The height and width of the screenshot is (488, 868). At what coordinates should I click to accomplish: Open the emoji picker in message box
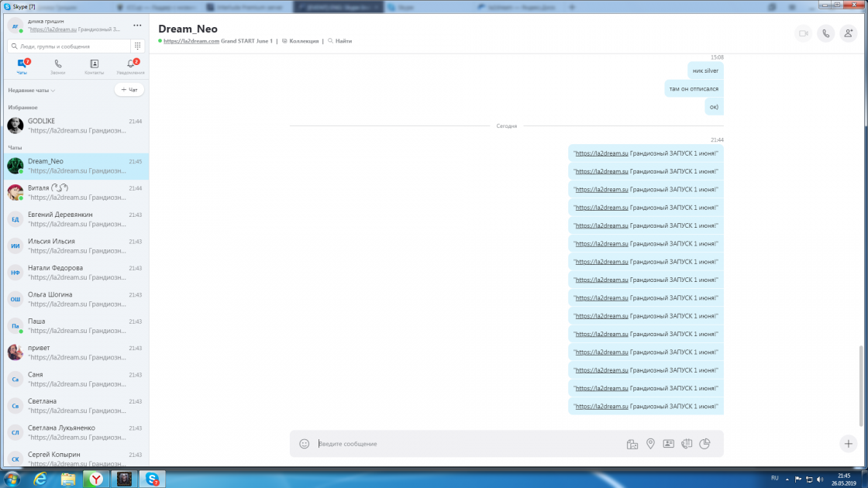click(305, 444)
